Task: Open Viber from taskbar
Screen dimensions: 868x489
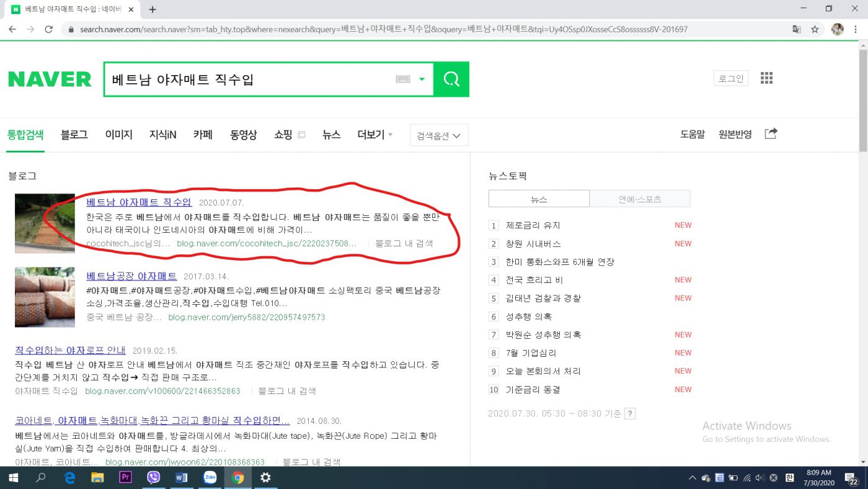Action: coord(154,478)
